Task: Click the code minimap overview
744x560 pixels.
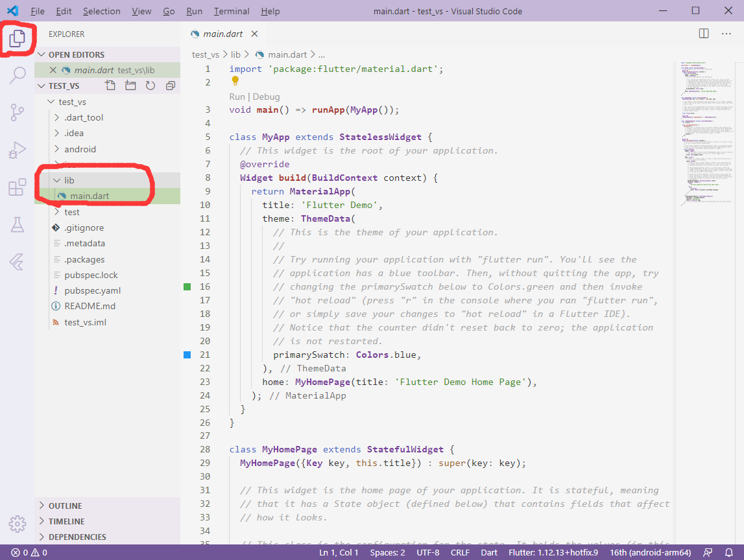Action: [x=707, y=135]
